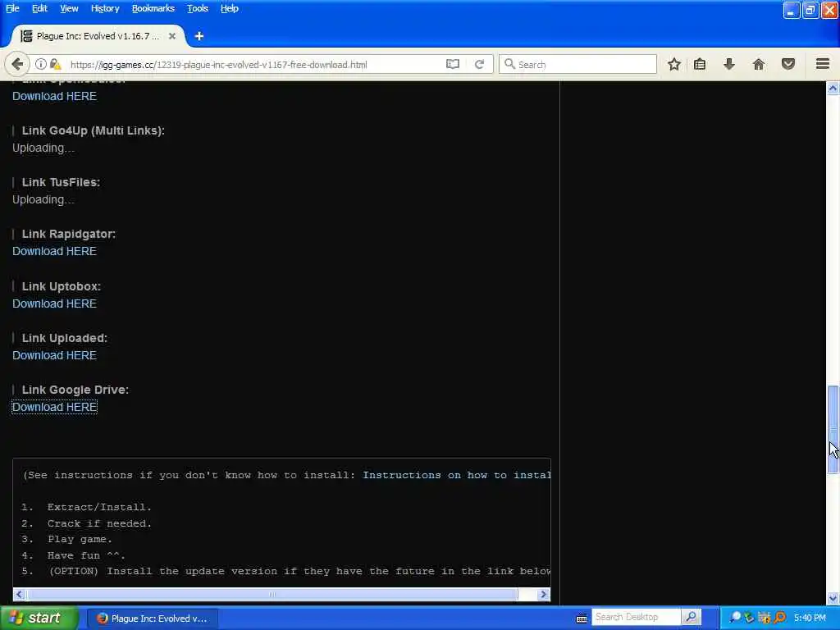
Task: Click right arrow of instructions horizontal scrollbar
Action: [543, 594]
